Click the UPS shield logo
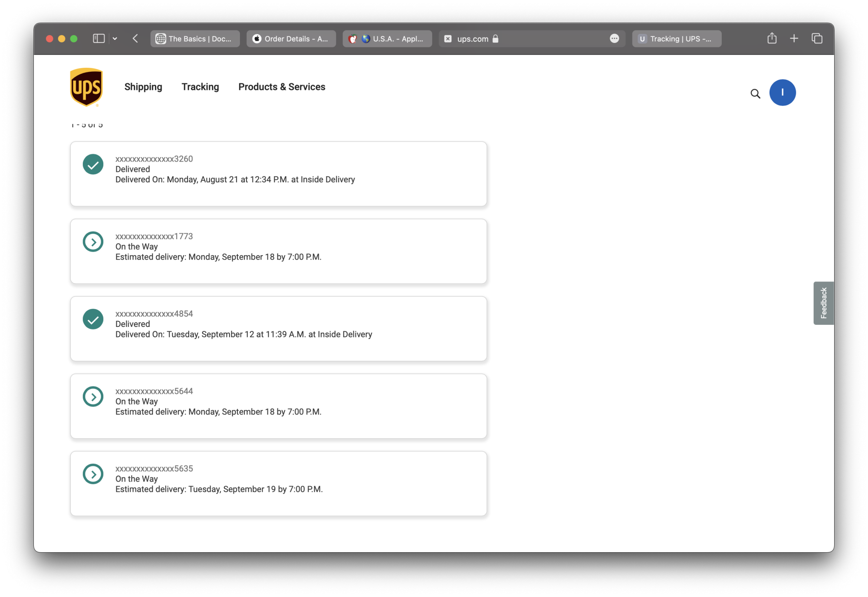The image size is (868, 597). tap(86, 87)
